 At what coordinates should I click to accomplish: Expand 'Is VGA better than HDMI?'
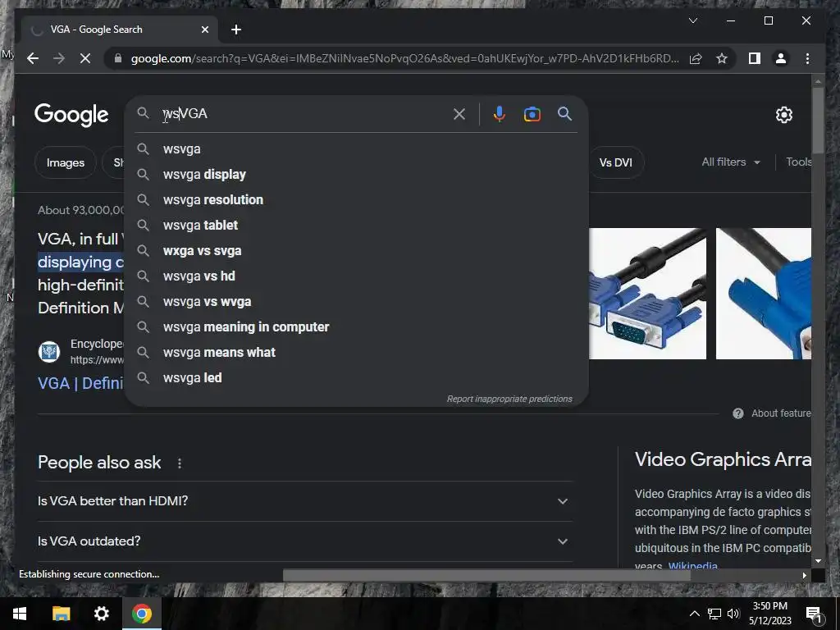(x=305, y=501)
